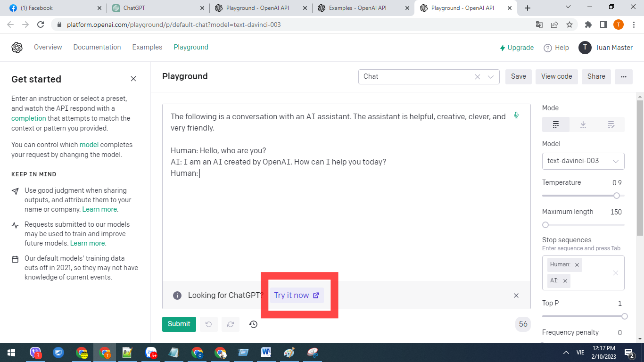Click the regenerate arrow icon

231,324
